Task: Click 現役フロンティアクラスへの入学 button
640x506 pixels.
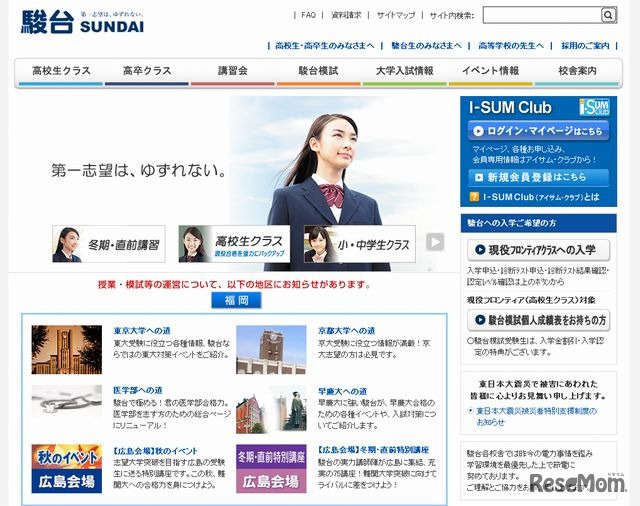Action: coord(538,250)
